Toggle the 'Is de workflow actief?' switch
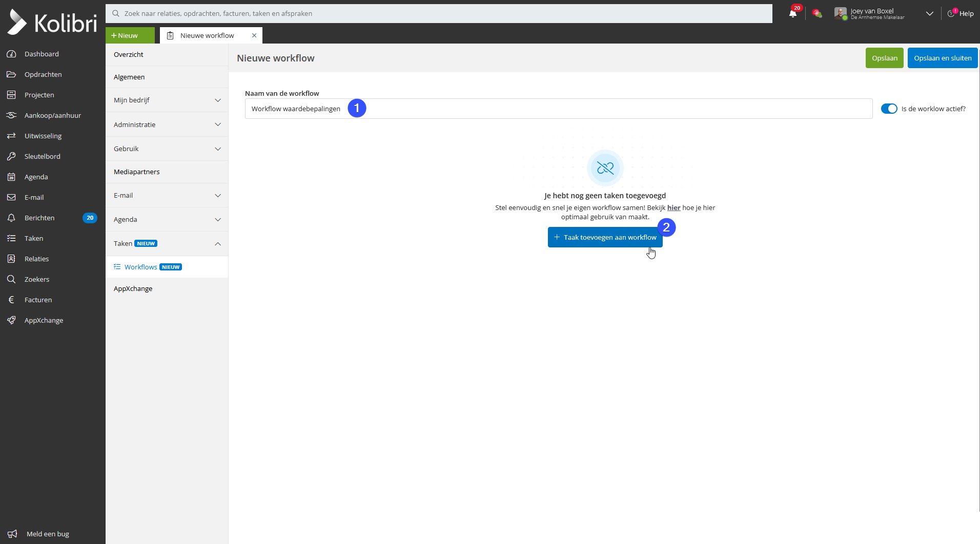Image resolution: width=980 pixels, height=544 pixels. click(889, 109)
